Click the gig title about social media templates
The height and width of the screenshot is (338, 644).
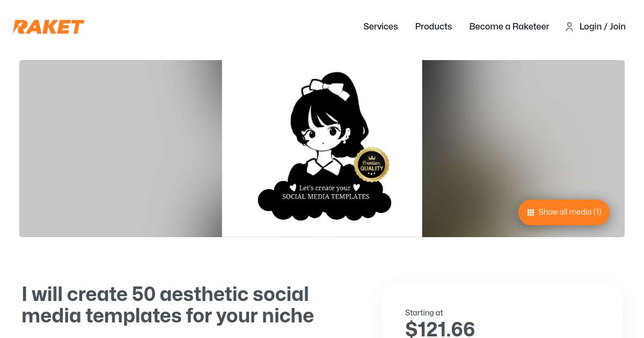(167, 305)
